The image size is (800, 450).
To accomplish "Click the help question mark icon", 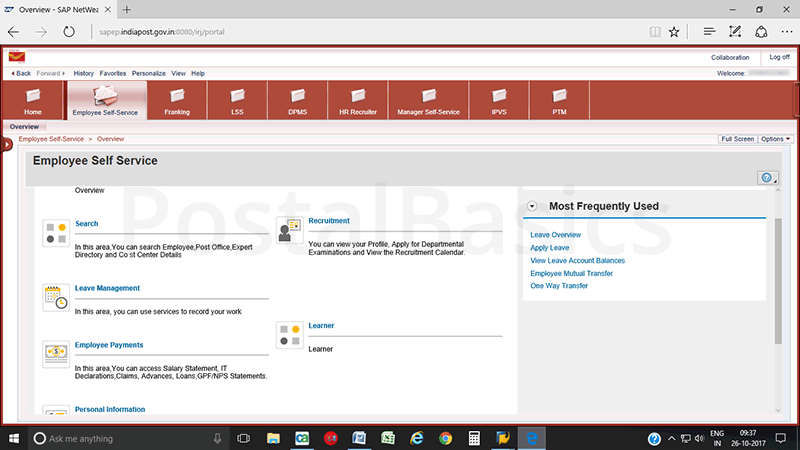I will coord(767,177).
